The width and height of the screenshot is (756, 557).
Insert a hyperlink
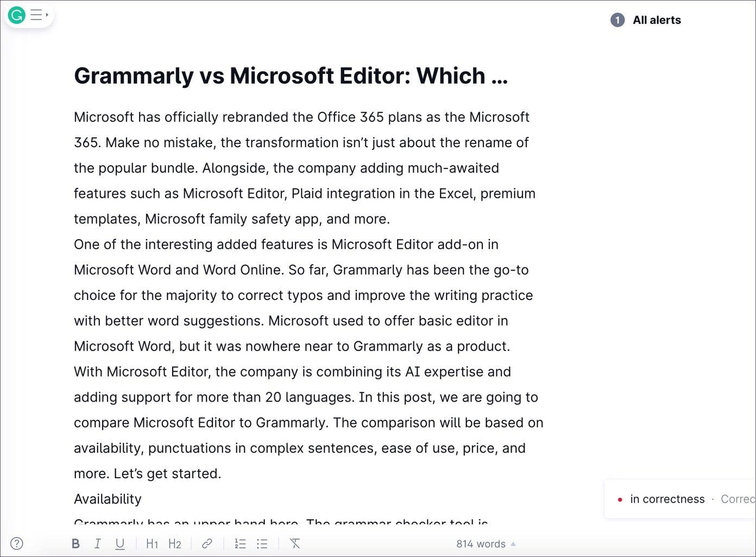(207, 544)
